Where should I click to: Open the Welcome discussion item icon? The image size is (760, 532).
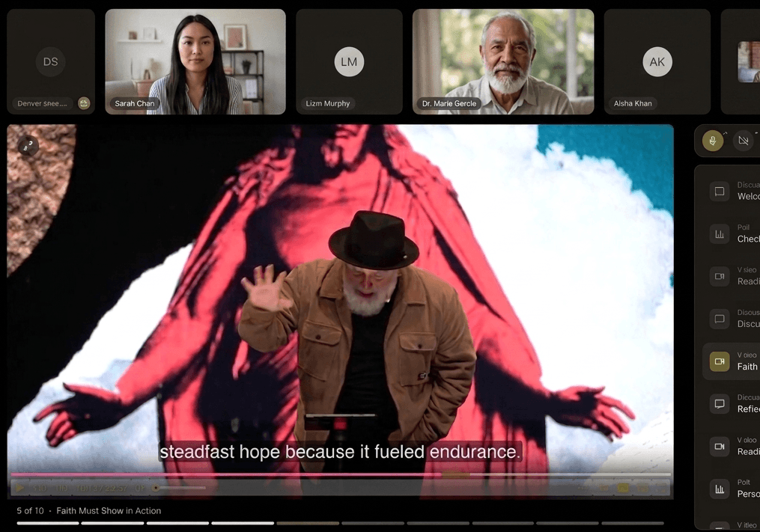click(x=720, y=192)
